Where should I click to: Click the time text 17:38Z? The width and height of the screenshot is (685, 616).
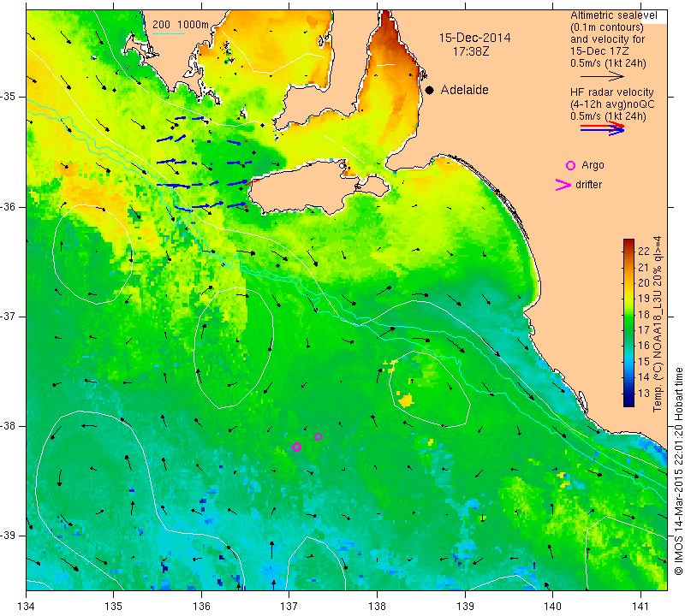471,51
